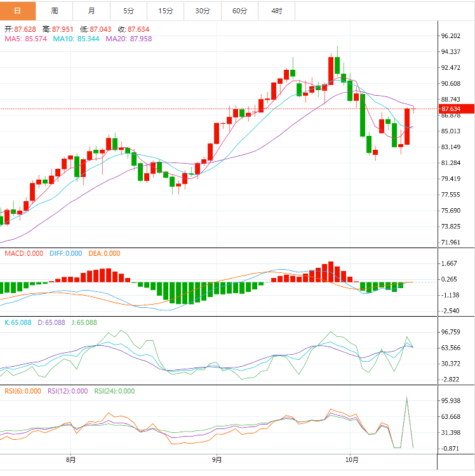The width and height of the screenshot is (475, 476).
Task: Select the 5分 timeframe tab
Action: (128, 11)
